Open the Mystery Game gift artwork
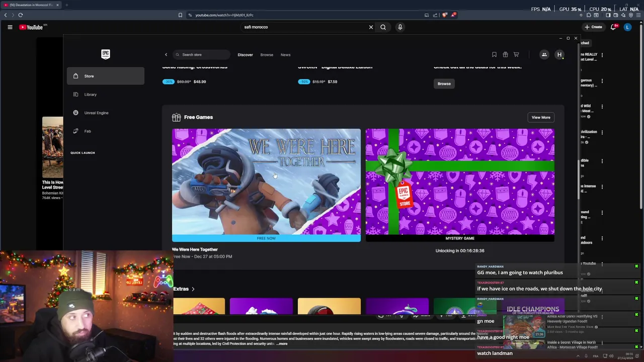Image resolution: width=644 pixels, height=362 pixels. (460, 182)
